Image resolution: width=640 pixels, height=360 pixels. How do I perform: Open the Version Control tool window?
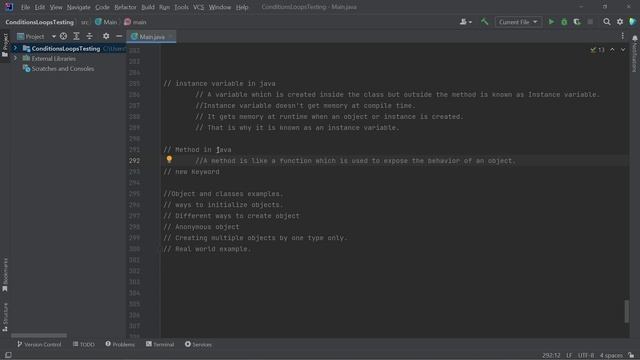[39, 344]
